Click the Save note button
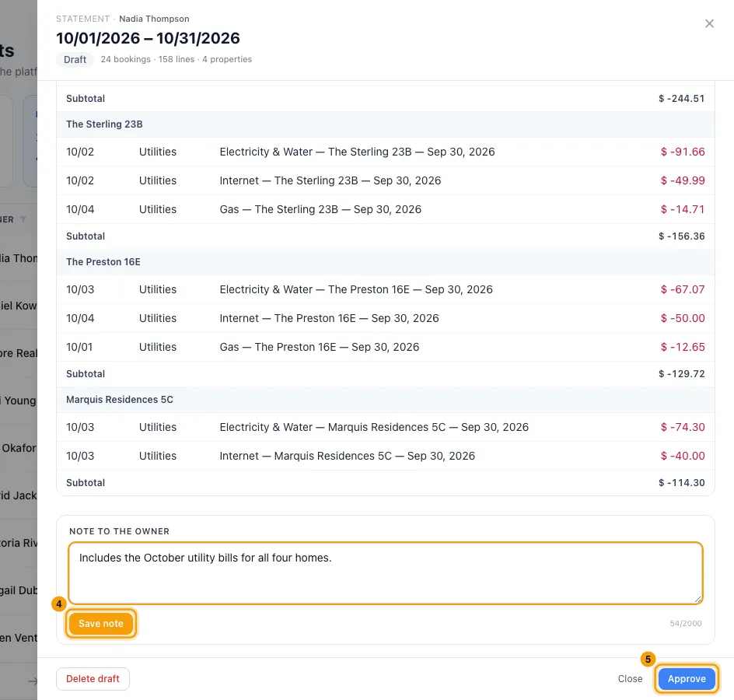734x700 pixels. 100,623
